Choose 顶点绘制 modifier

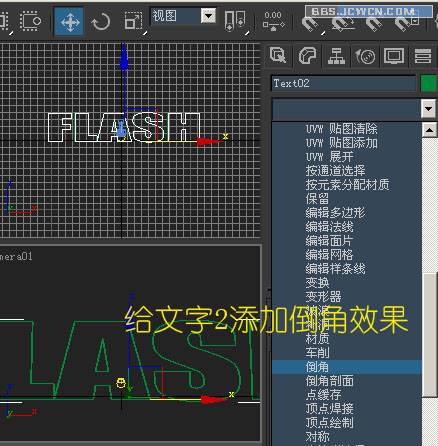[x=330, y=423]
